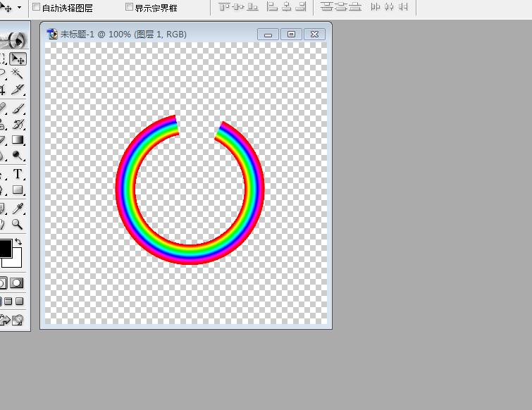Image resolution: width=532 pixels, height=410 pixels.
Task: Click Distribute top edges icon
Action: 326,7
